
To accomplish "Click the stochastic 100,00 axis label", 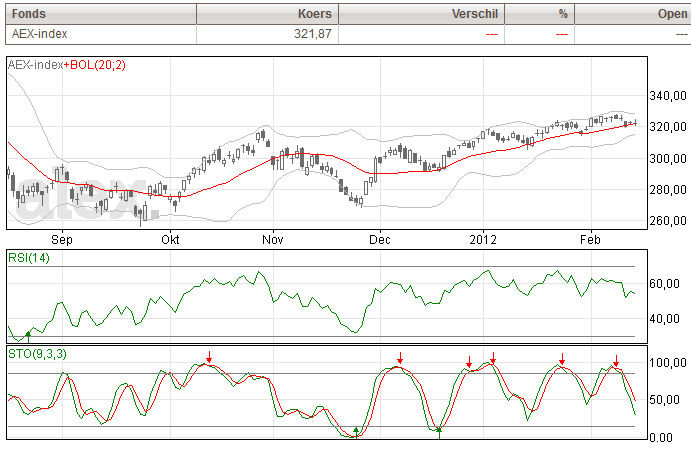I will [668, 363].
